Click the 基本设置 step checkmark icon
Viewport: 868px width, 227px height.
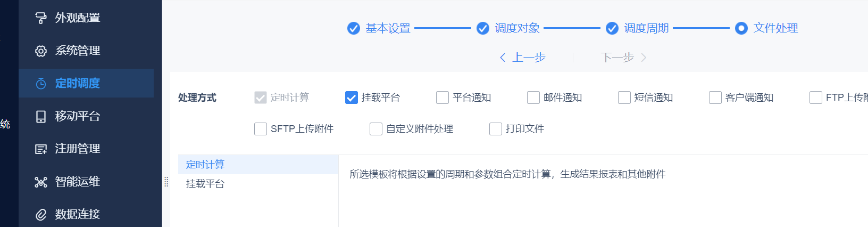(x=354, y=28)
